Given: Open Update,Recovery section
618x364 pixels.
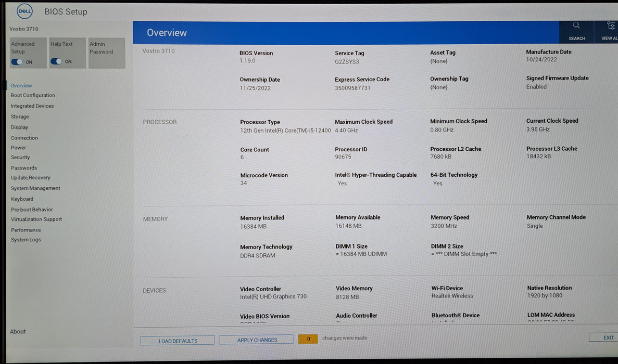Looking at the screenshot, I should coord(30,177).
